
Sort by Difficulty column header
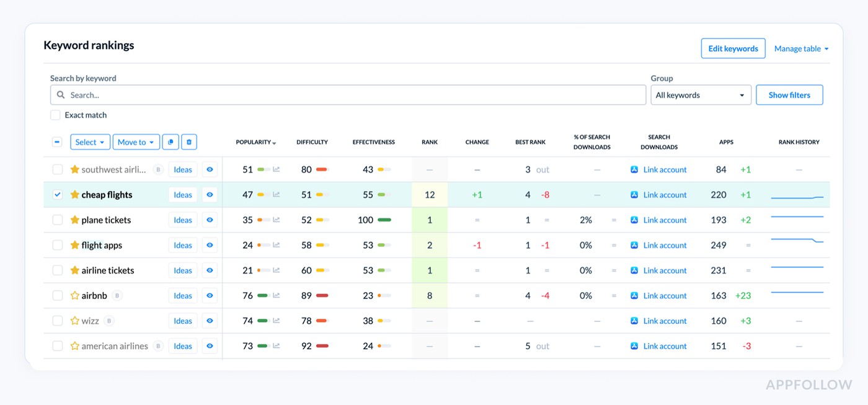coord(312,142)
